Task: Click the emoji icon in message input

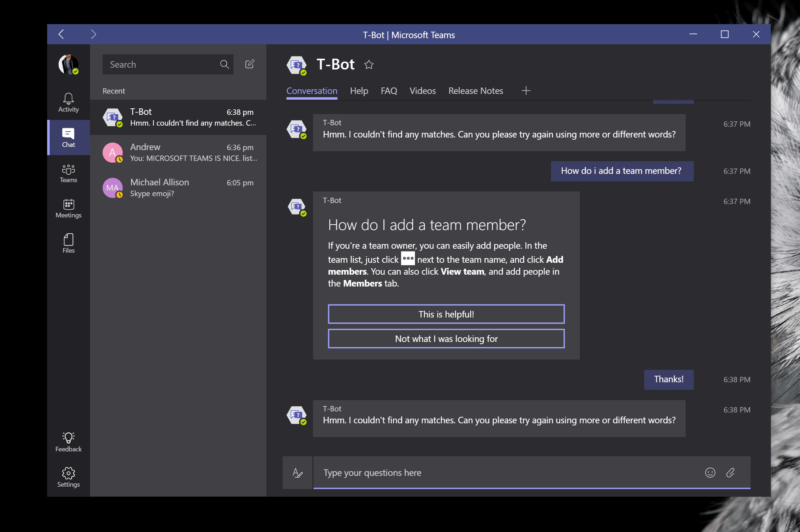Action: coord(710,473)
